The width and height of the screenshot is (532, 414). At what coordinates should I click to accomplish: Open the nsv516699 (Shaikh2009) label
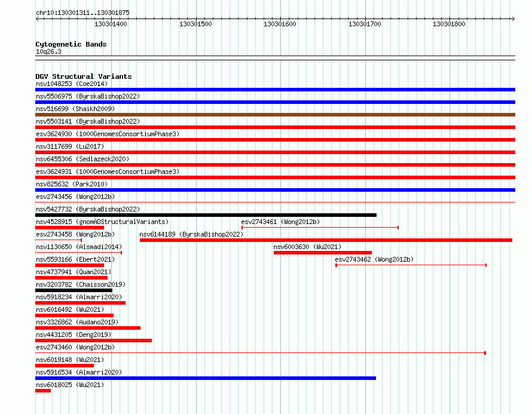point(75,109)
